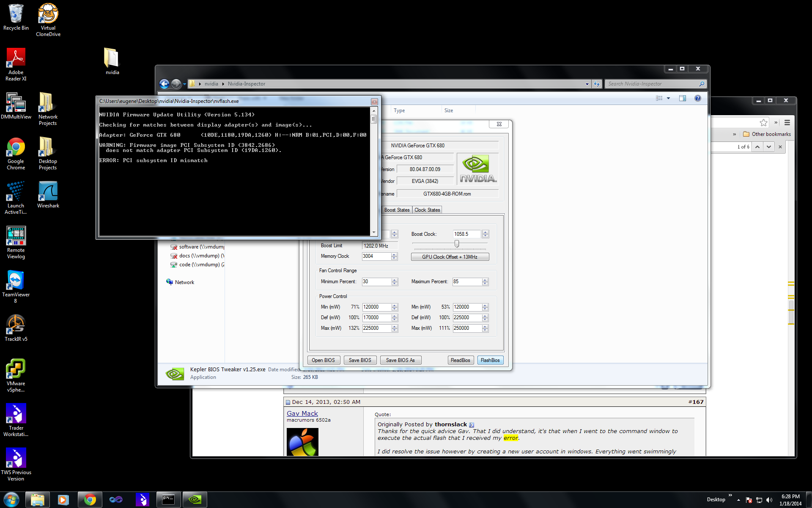This screenshot has width=812, height=508.
Task: Click Chrome bookmark star icon
Action: coord(763,123)
